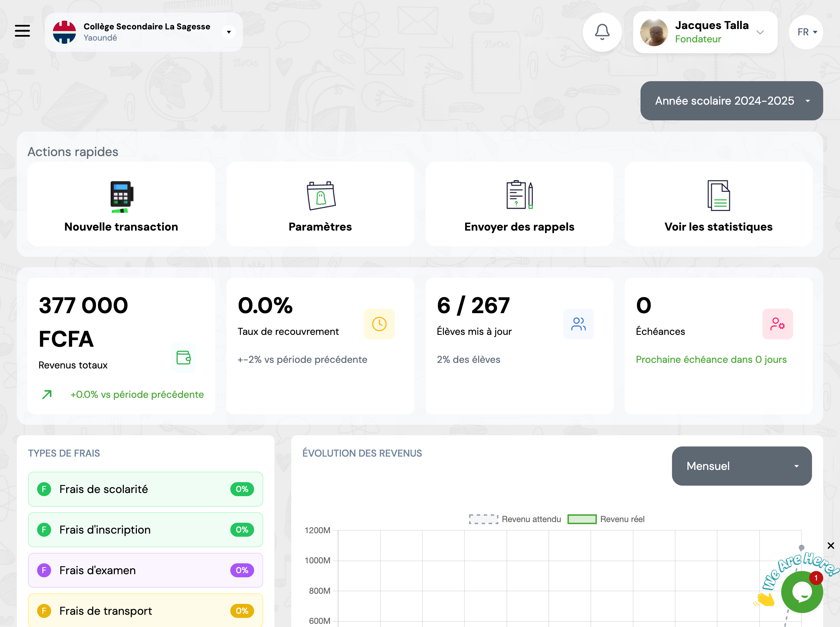Click the notifications bell icon
Screen dimensions: 840x627
(602, 32)
